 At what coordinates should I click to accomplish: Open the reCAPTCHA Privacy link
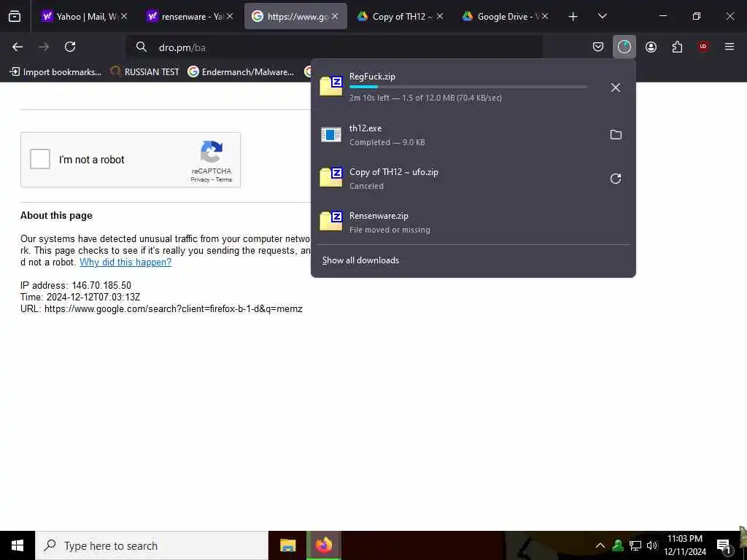pos(200,179)
